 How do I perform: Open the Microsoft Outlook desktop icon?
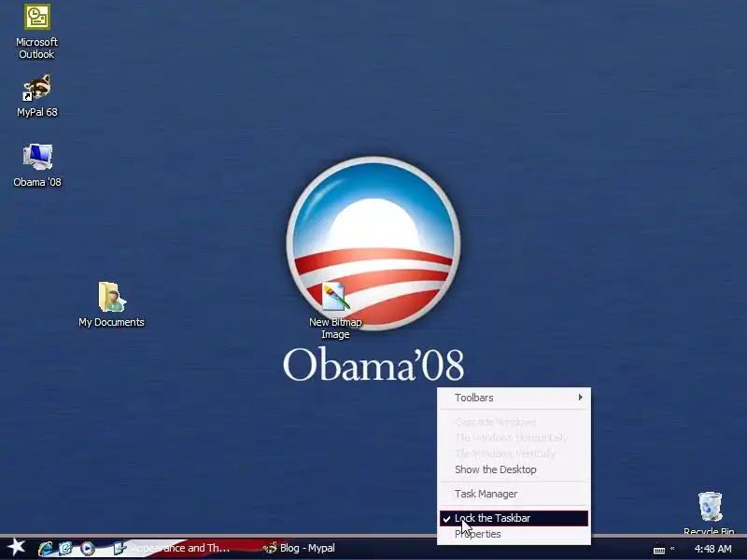tap(36, 32)
